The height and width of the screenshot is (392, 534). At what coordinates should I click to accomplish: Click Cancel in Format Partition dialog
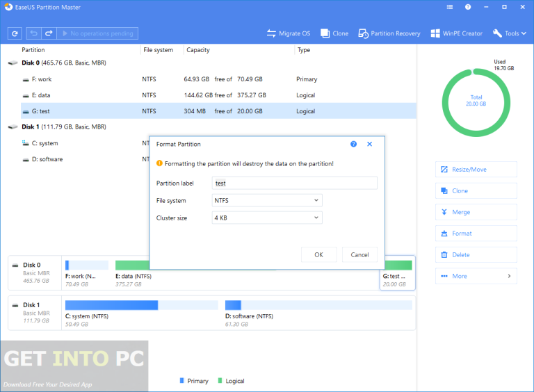click(x=359, y=254)
